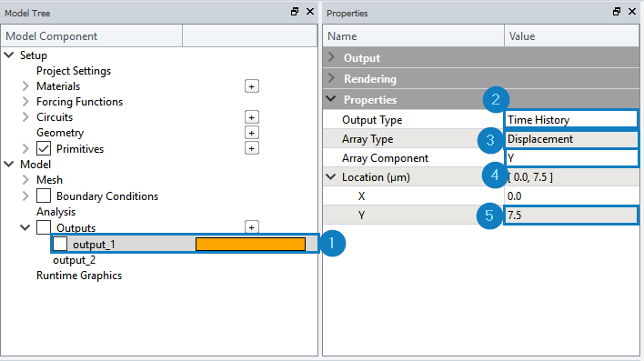
Task: Click the Array Component property name
Action: point(386,158)
